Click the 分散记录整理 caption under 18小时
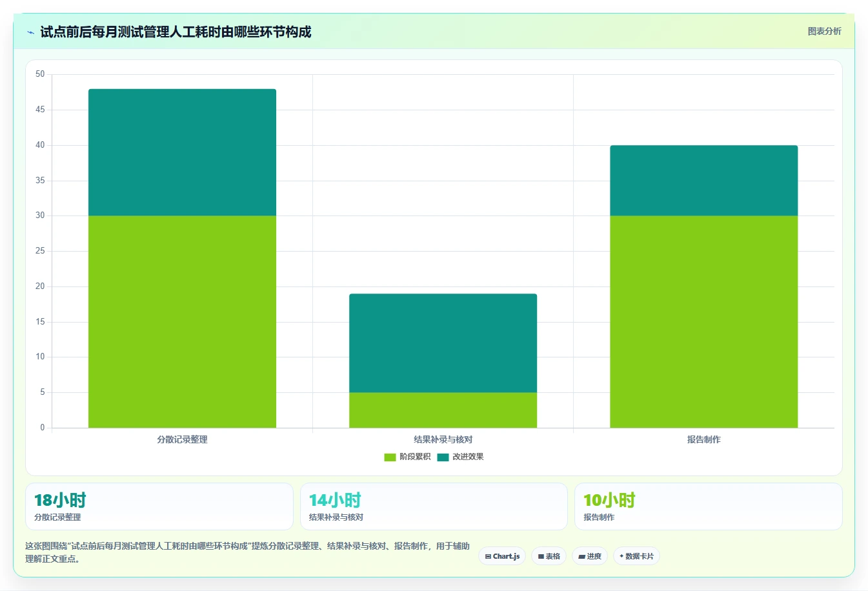This screenshot has height=591, width=868. click(57, 517)
